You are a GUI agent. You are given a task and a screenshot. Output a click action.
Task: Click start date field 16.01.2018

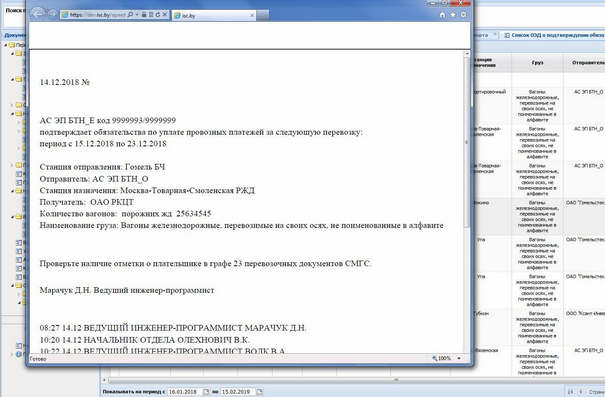pyautogui.click(x=185, y=392)
